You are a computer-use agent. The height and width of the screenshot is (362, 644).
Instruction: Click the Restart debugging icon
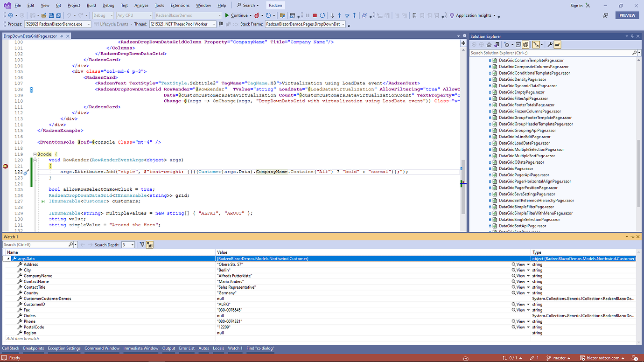coord(322,15)
